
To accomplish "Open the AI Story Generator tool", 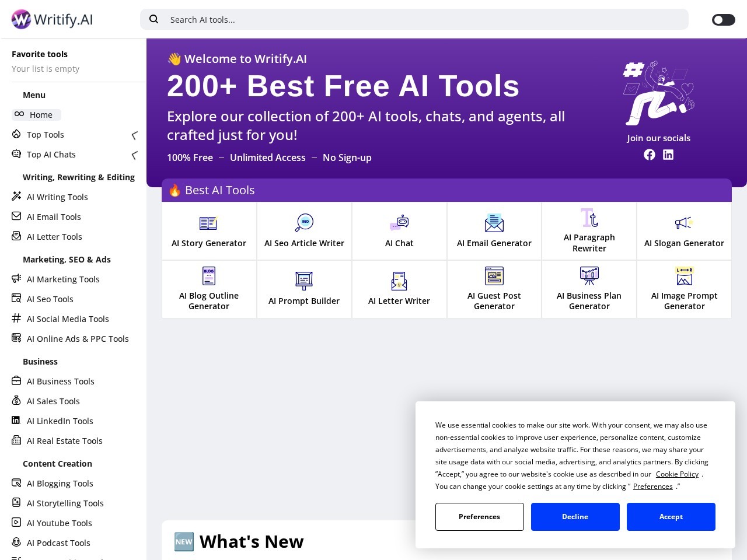I will pyautogui.click(x=208, y=231).
